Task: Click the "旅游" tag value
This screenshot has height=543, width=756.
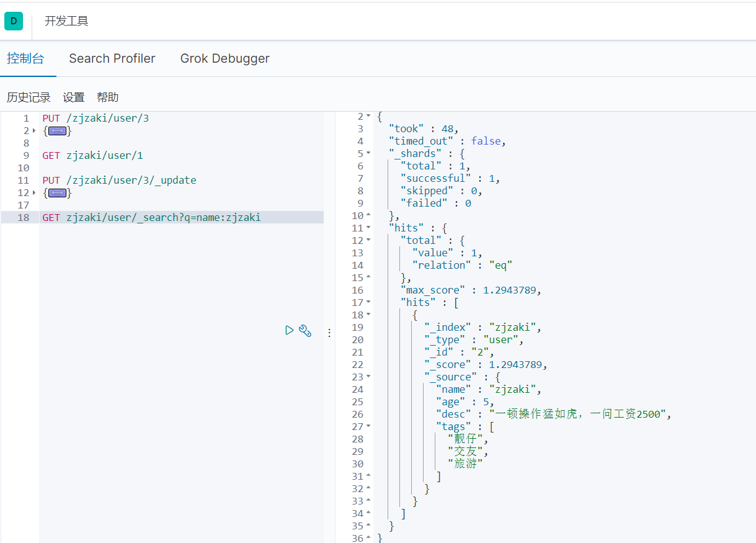Action: coord(465,464)
